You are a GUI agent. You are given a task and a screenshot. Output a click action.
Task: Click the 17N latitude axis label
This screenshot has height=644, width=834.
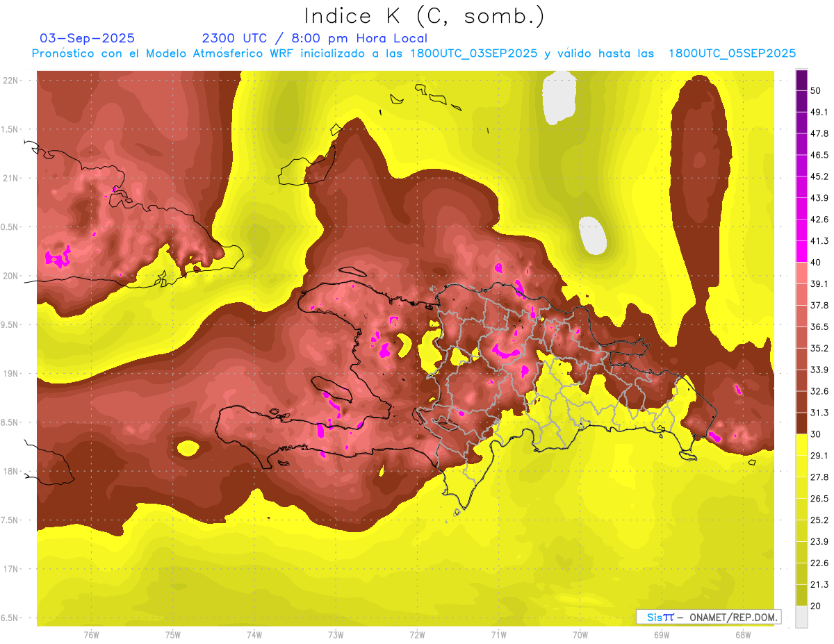click(11, 569)
